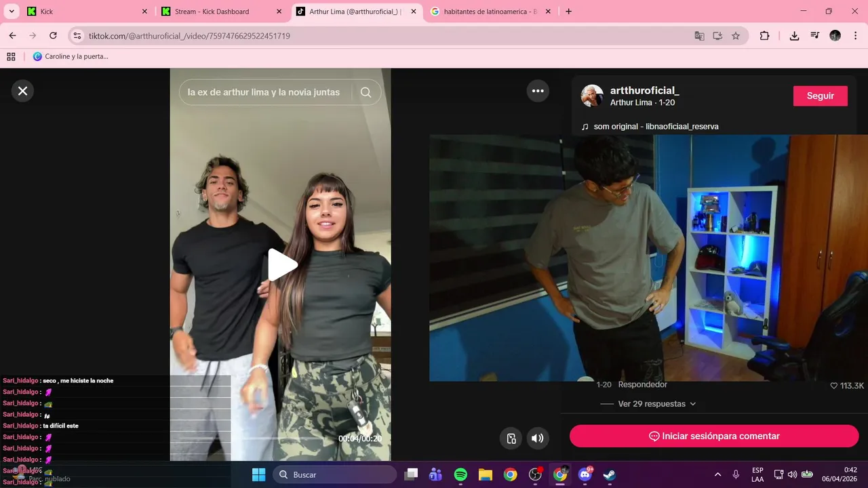Screen dimensions: 868x488
Task: Go back to the previous page
Action: pyautogui.click(x=12, y=36)
